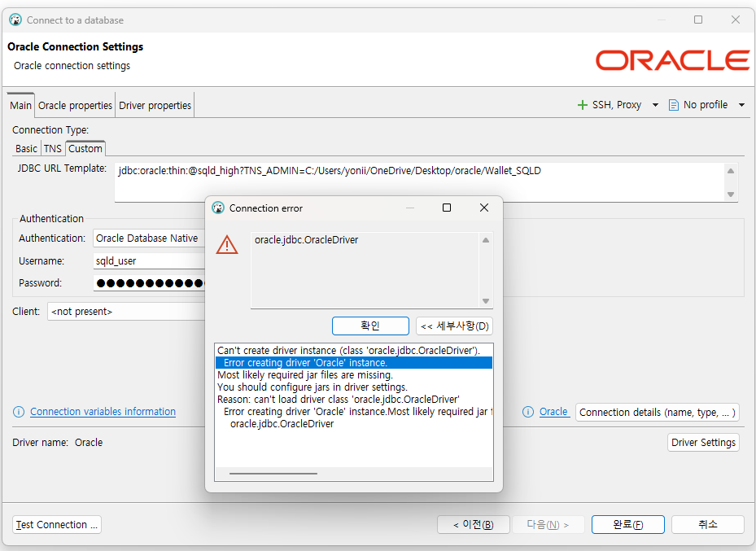Click the Test Connection button
The height and width of the screenshot is (551, 756).
click(56, 524)
